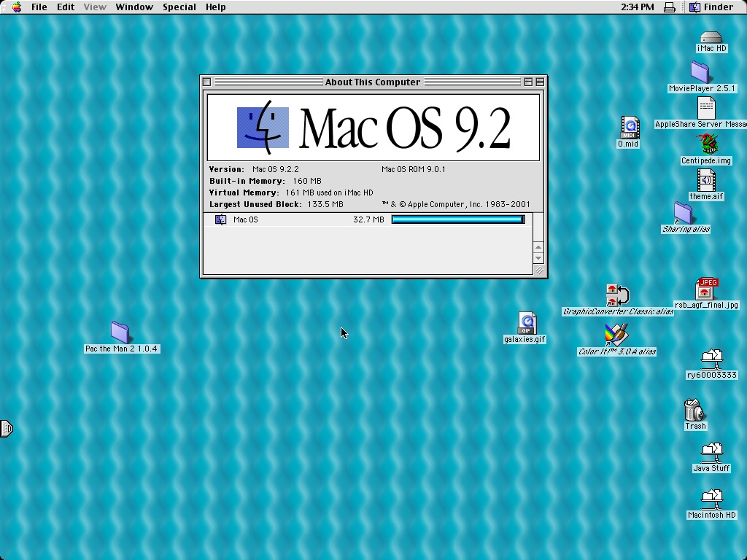Select the Sharing alias folder icon
The image size is (747, 560).
coord(683,213)
